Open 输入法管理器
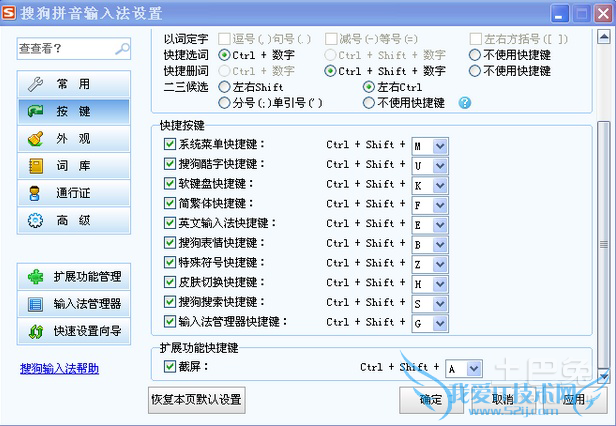The height and width of the screenshot is (426, 616). click(x=73, y=304)
